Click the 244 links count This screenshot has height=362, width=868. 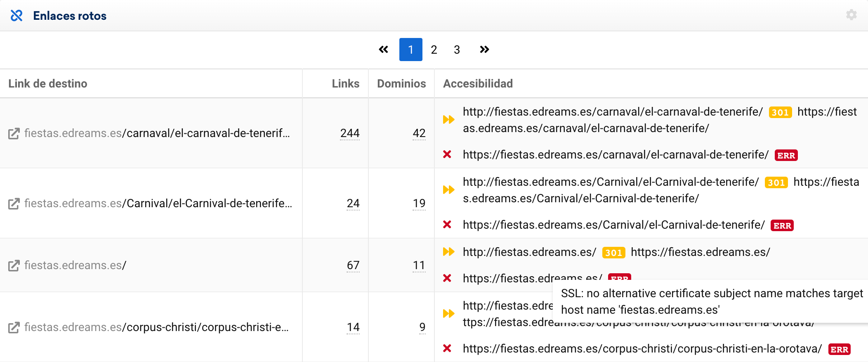(x=349, y=133)
